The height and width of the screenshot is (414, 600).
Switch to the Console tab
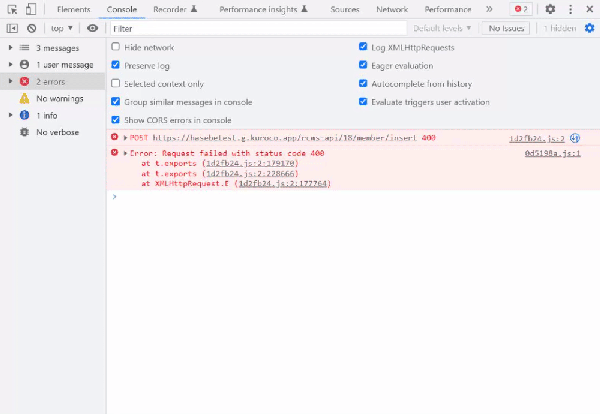click(122, 9)
